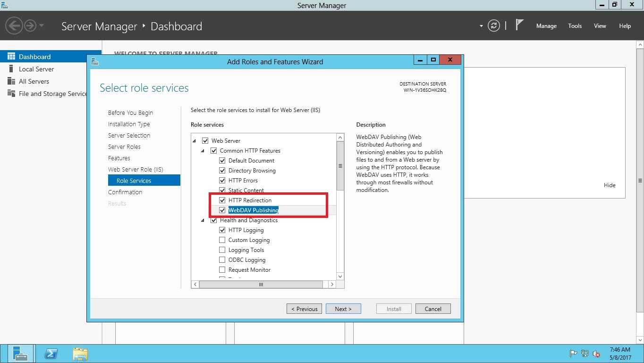644x363 pixels.
Task: Go to the Server Selection step
Action: coord(129,135)
